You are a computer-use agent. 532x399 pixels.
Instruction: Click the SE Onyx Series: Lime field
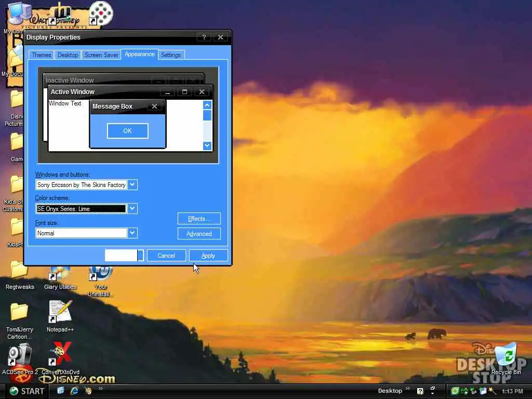[81, 209]
